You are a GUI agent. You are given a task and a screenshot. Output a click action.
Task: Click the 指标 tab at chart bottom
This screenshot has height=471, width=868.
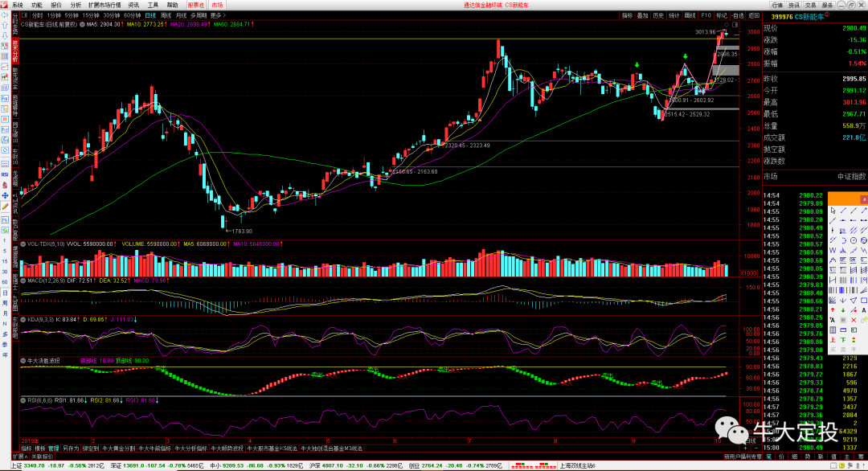pyautogui.click(x=26, y=448)
